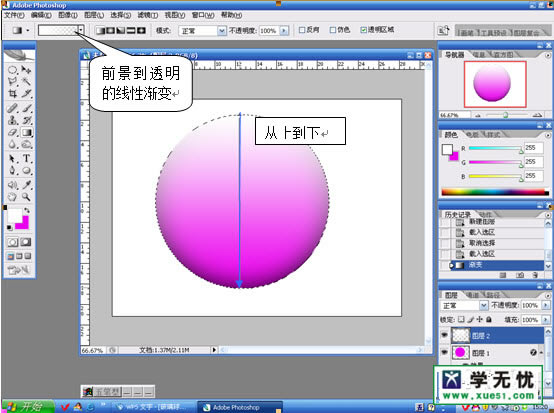Screen dimensions: 554x413
Task: Choose linear gradient style button
Action: [101, 30]
